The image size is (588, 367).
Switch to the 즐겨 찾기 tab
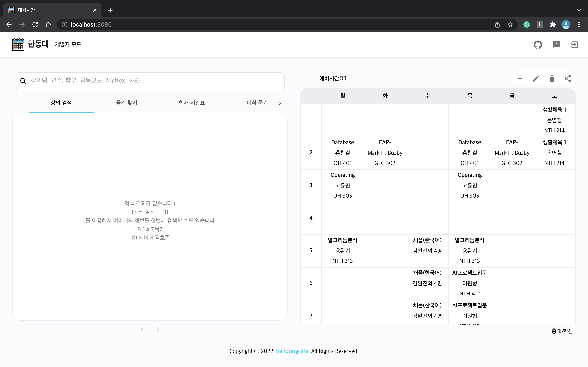(126, 103)
